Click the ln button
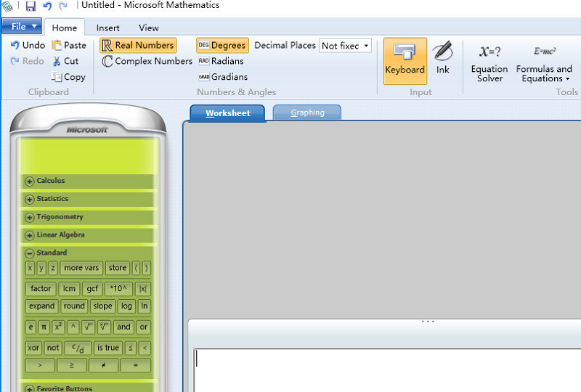The image size is (581, 392). coord(145,306)
